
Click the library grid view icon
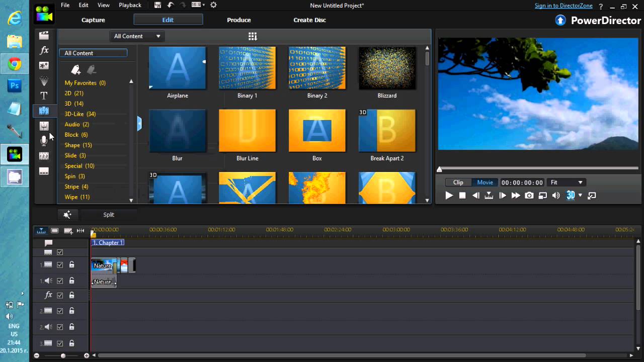pyautogui.click(x=253, y=36)
